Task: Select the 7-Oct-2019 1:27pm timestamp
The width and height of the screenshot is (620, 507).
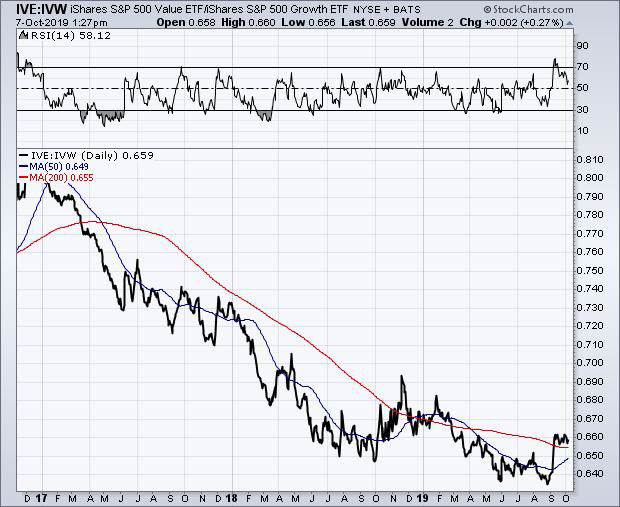Action: point(62,23)
